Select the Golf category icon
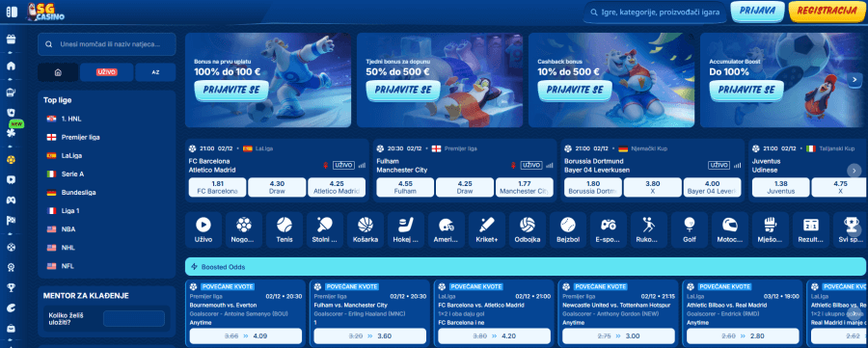868x348 pixels. [690, 229]
